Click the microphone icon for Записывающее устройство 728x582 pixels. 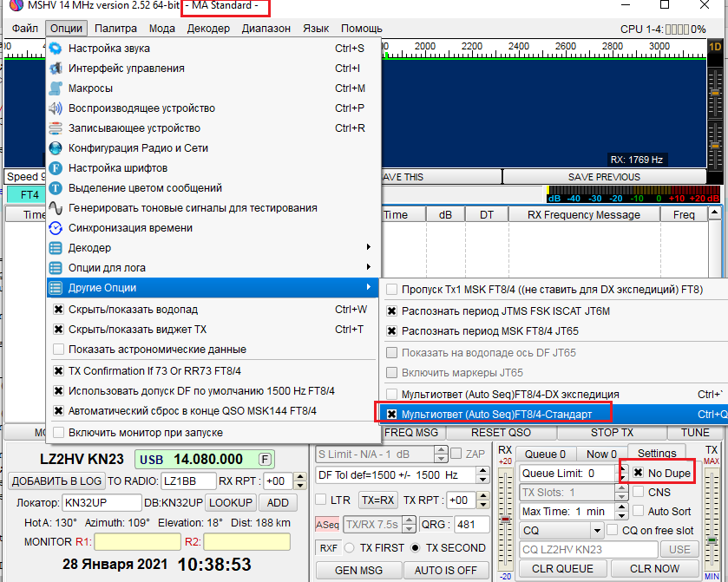pos(56,128)
